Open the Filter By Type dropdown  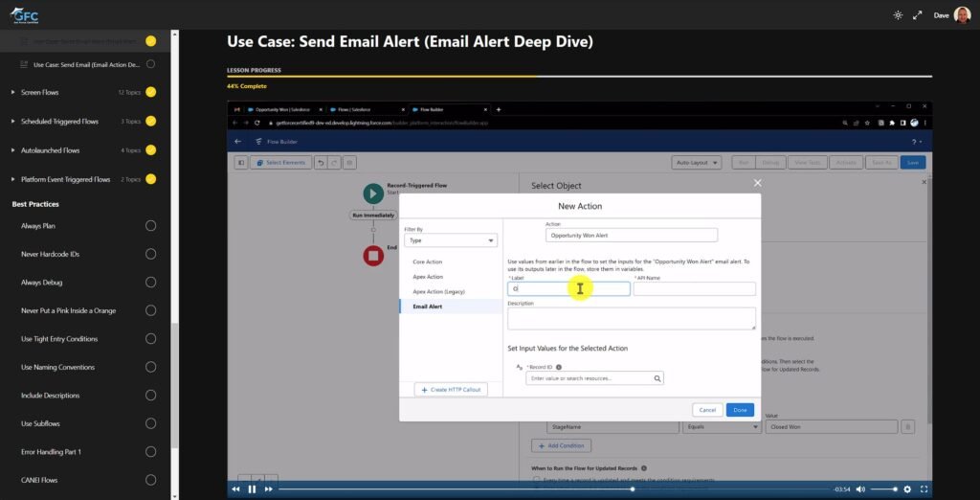[x=451, y=240]
